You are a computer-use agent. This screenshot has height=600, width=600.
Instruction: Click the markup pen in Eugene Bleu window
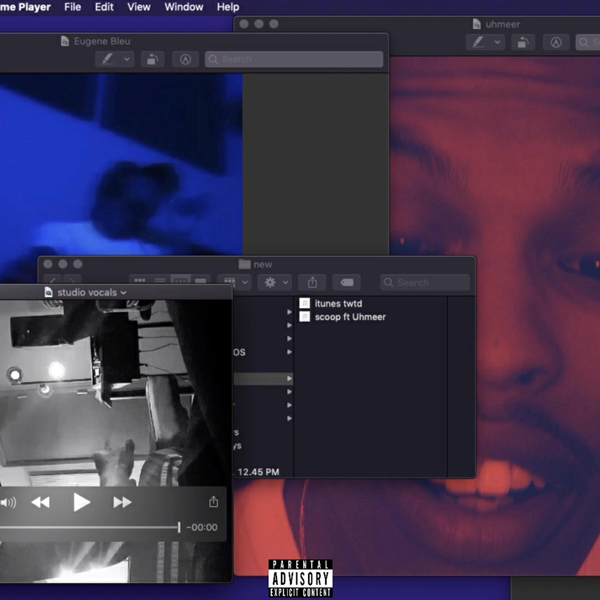pos(107,59)
